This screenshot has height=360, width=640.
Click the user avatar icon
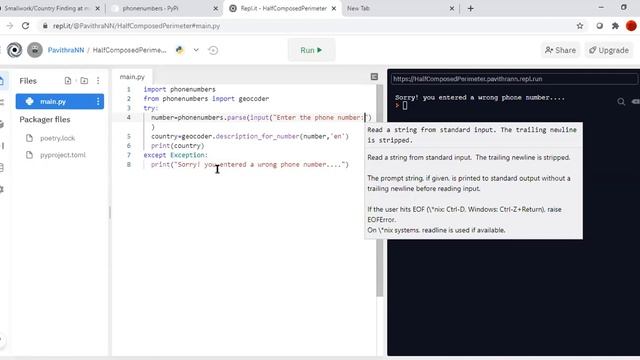pyautogui.click(x=35, y=50)
